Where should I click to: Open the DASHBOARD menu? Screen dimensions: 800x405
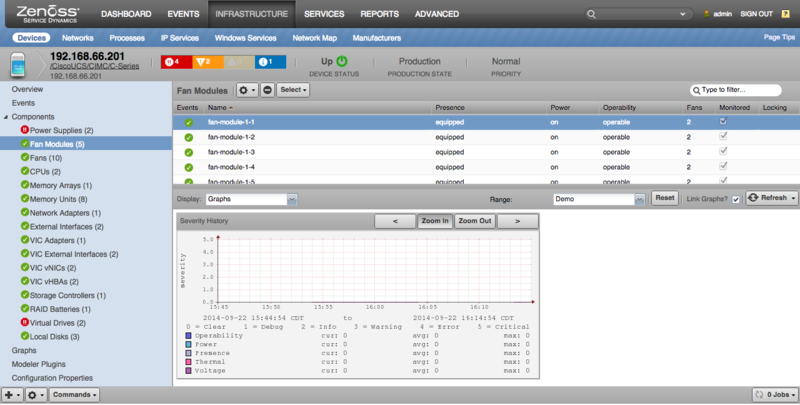[126, 14]
